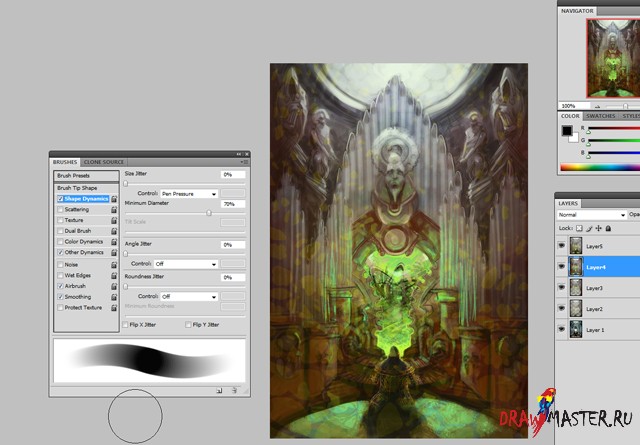Enable the Wet Edges checkbox
The height and width of the screenshot is (445, 640).
[x=60, y=276]
